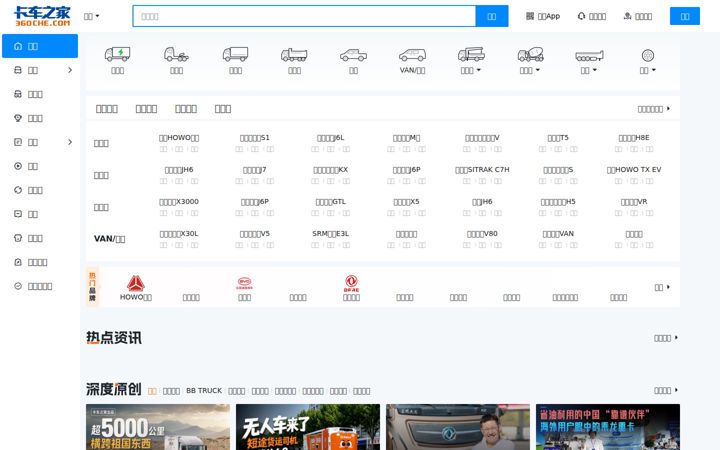Choose the tire wheel parts icon
Image resolution: width=720 pixels, height=450 pixels.
[x=648, y=56]
